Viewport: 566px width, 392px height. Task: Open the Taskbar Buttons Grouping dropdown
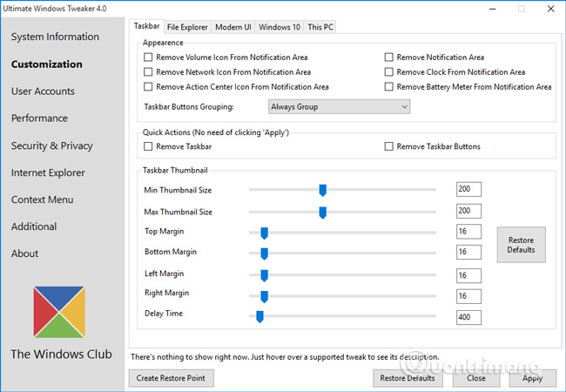coord(339,106)
